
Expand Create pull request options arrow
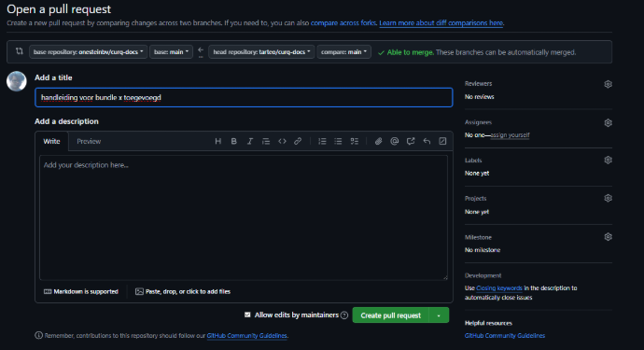(439, 315)
